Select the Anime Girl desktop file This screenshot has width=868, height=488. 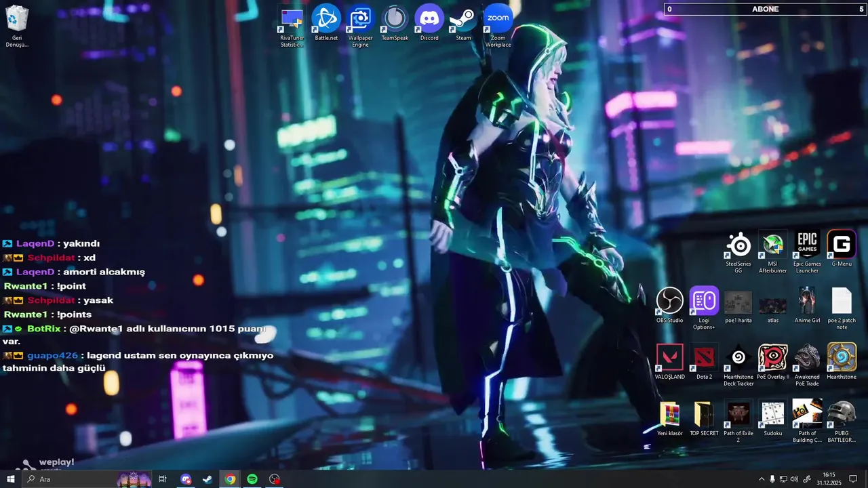807,305
